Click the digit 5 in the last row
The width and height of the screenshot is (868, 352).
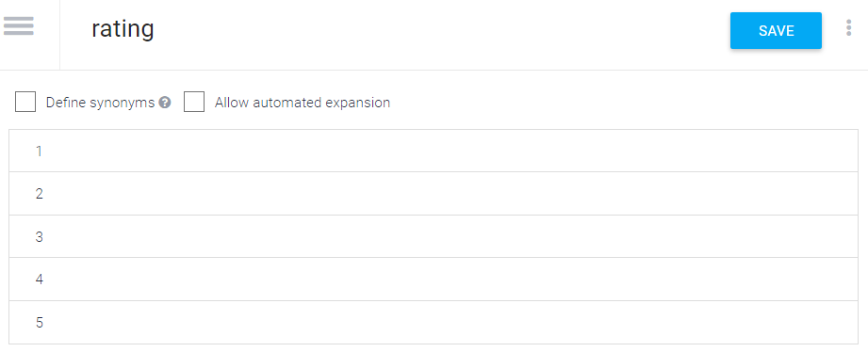coord(39,322)
